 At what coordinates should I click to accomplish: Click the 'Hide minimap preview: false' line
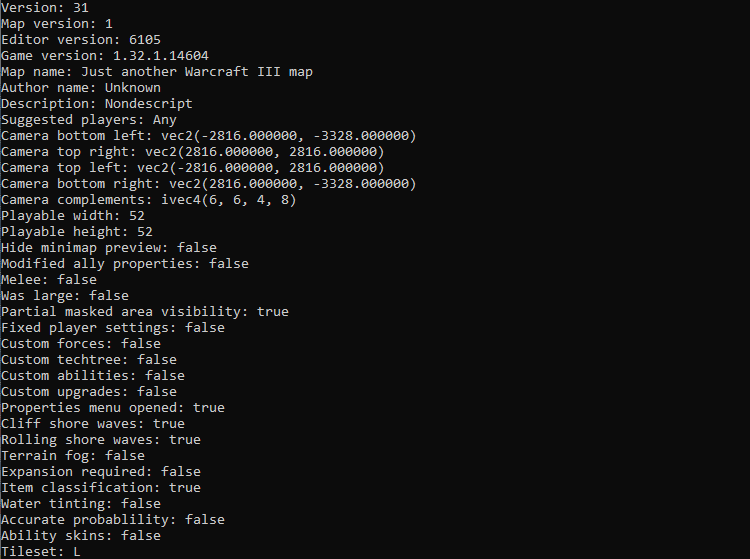click(109, 248)
